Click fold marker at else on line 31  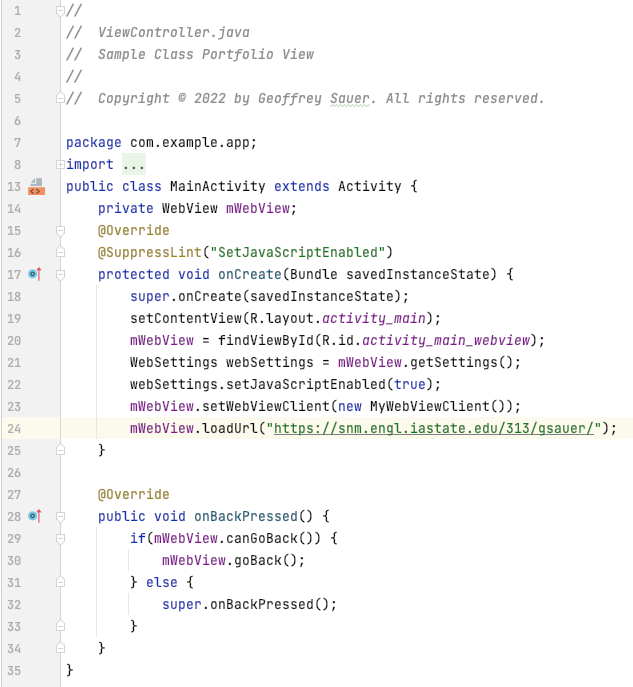(x=60, y=582)
